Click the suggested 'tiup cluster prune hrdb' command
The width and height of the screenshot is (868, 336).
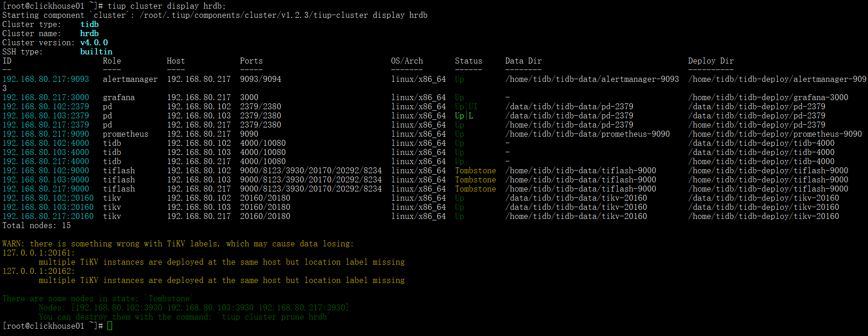(x=274, y=317)
